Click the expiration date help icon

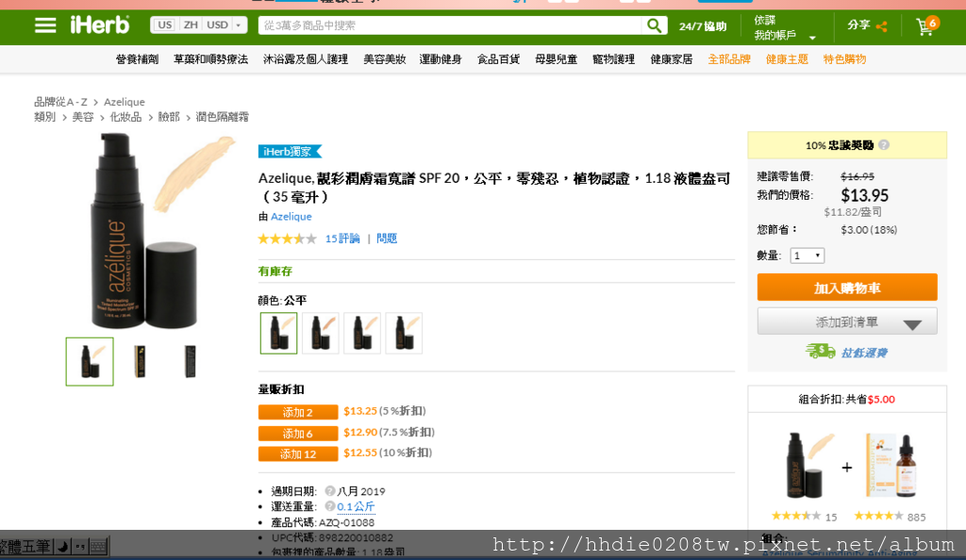(330, 491)
